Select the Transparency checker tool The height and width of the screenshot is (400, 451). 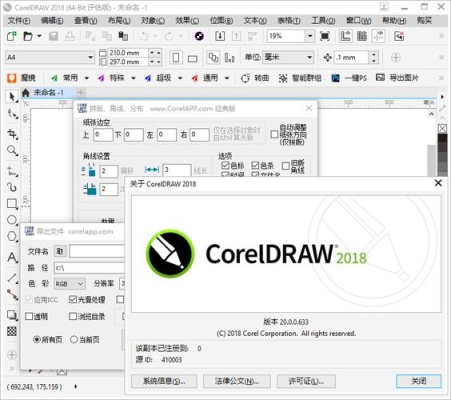click(x=12, y=331)
